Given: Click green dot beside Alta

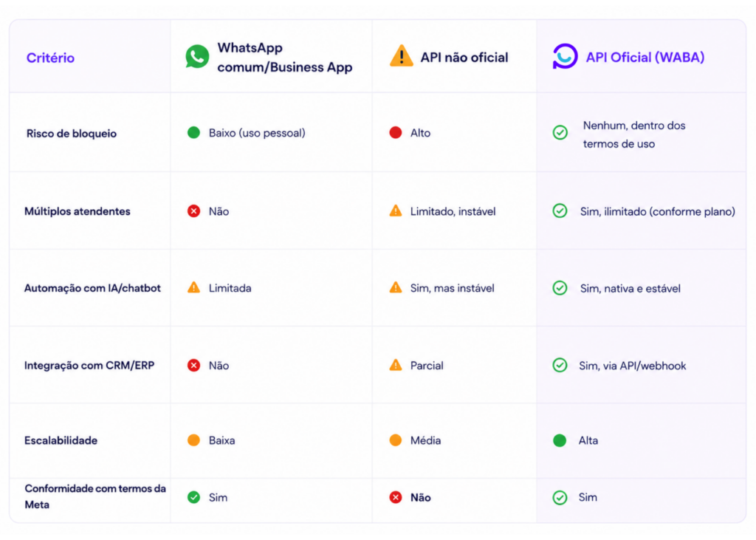Looking at the screenshot, I should point(560,440).
